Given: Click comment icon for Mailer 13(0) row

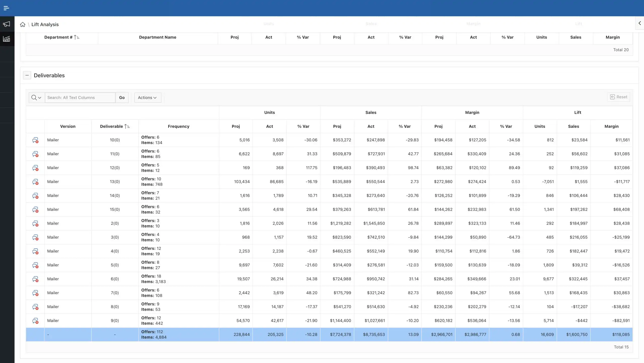Looking at the screenshot, I should (x=35, y=182).
